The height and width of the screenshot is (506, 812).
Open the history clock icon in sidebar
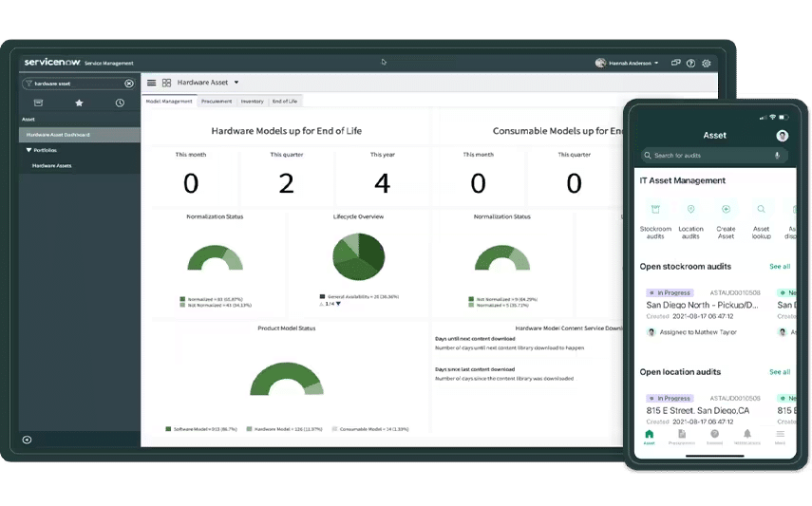pos(120,103)
